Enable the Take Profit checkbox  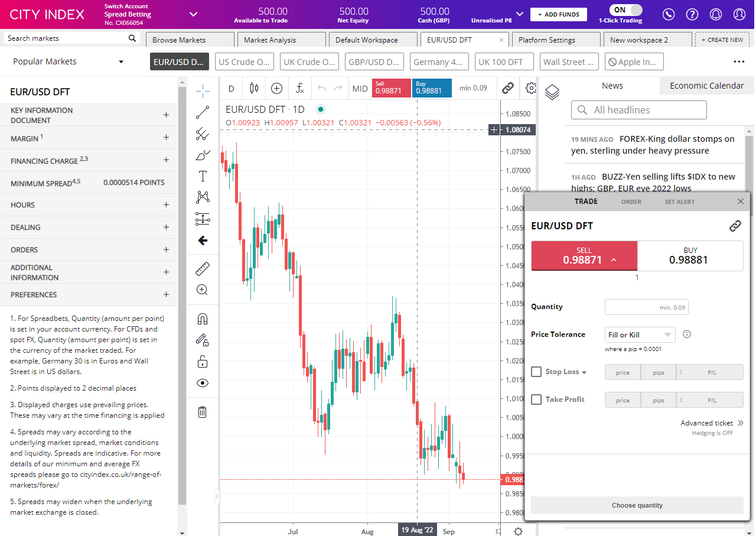536,399
